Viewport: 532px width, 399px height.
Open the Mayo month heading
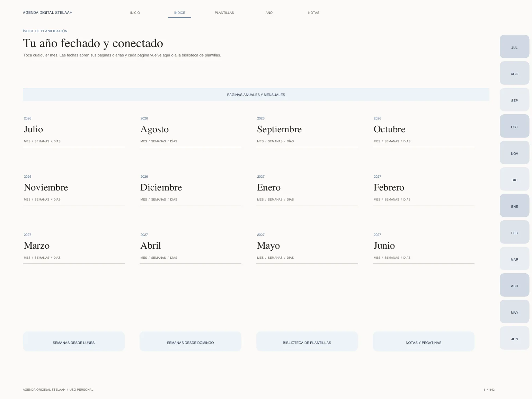(268, 246)
